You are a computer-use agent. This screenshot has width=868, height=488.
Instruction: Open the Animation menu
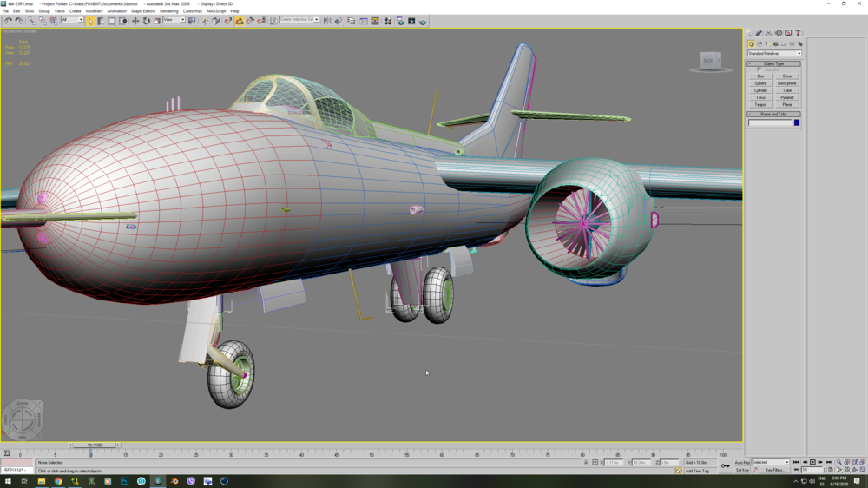click(x=117, y=11)
